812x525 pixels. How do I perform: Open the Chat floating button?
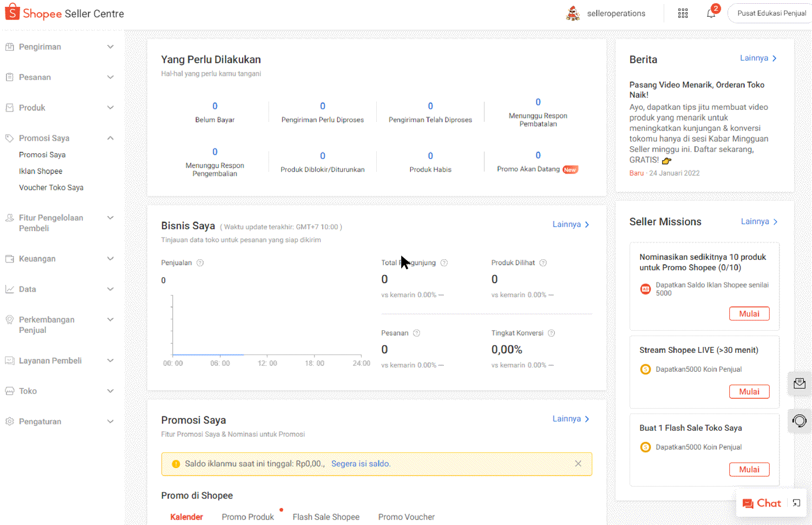(762, 503)
